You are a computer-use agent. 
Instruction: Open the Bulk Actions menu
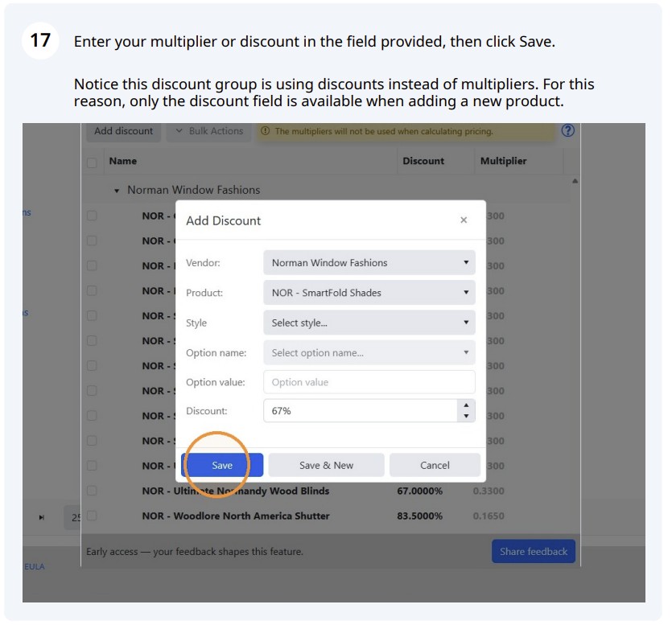click(x=209, y=131)
